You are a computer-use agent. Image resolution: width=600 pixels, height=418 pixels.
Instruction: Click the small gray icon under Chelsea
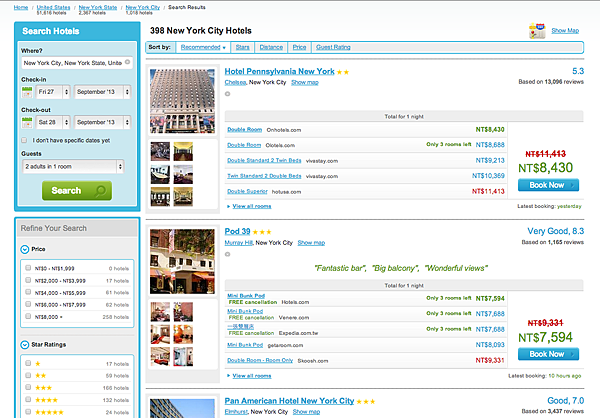click(x=228, y=94)
